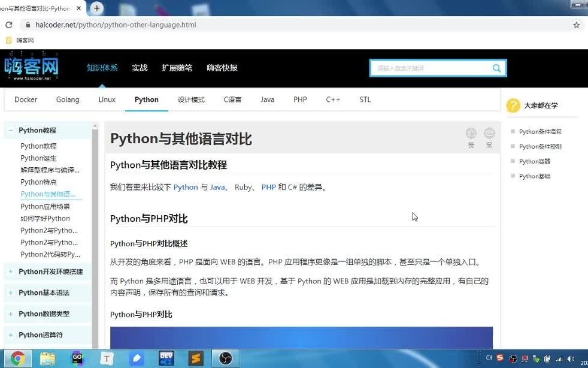Open the Java link in the article text
Viewport: 588px width, 368px height.
[217, 186]
